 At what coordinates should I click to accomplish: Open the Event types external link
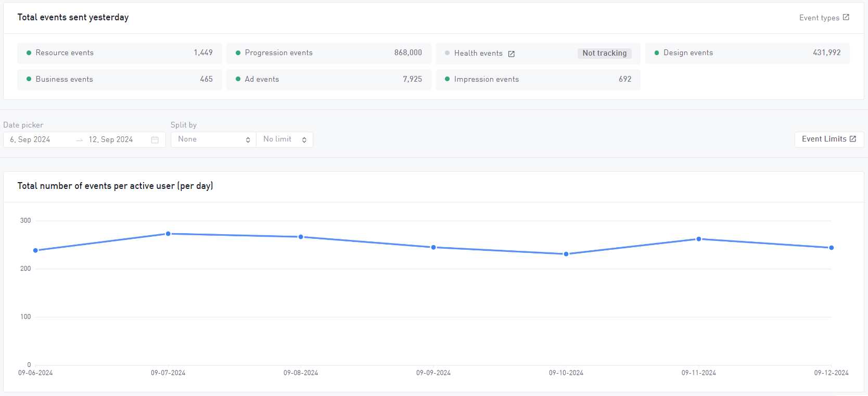pos(824,18)
